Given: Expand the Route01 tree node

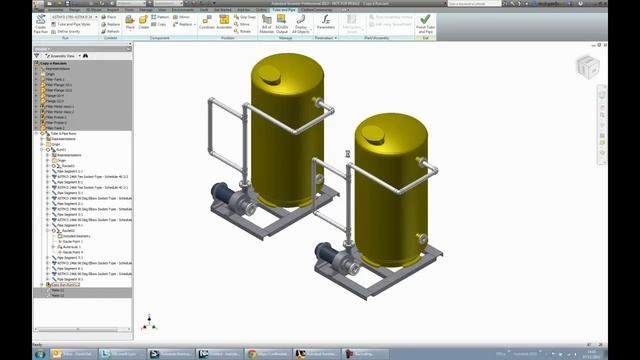Looking at the screenshot, I should 48,166.
